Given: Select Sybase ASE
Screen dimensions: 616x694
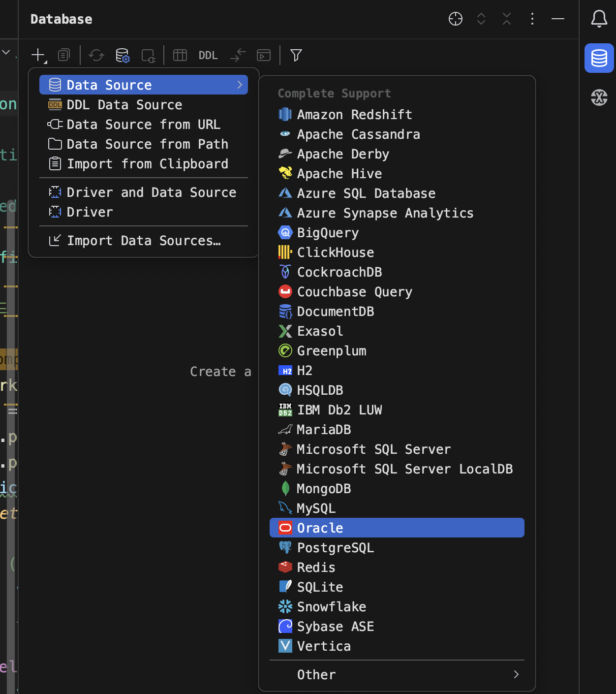Looking at the screenshot, I should click(397, 626).
